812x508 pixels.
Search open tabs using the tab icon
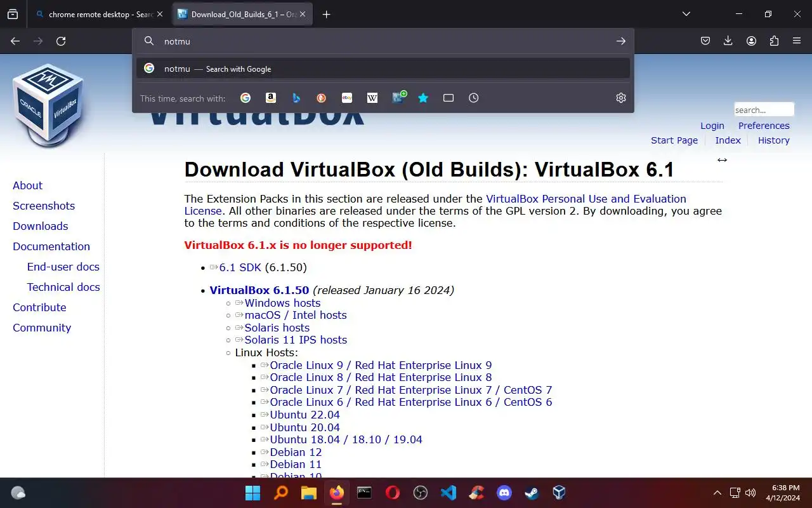(x=449, y=98)
